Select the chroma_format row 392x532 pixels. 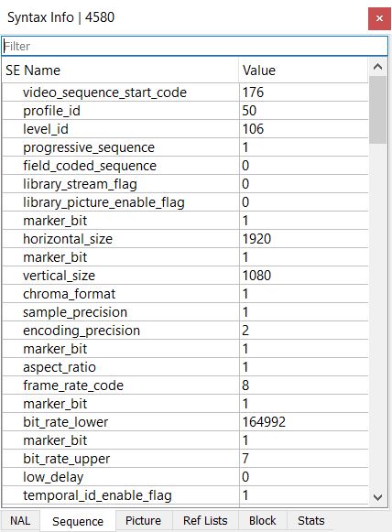[185, 294]
